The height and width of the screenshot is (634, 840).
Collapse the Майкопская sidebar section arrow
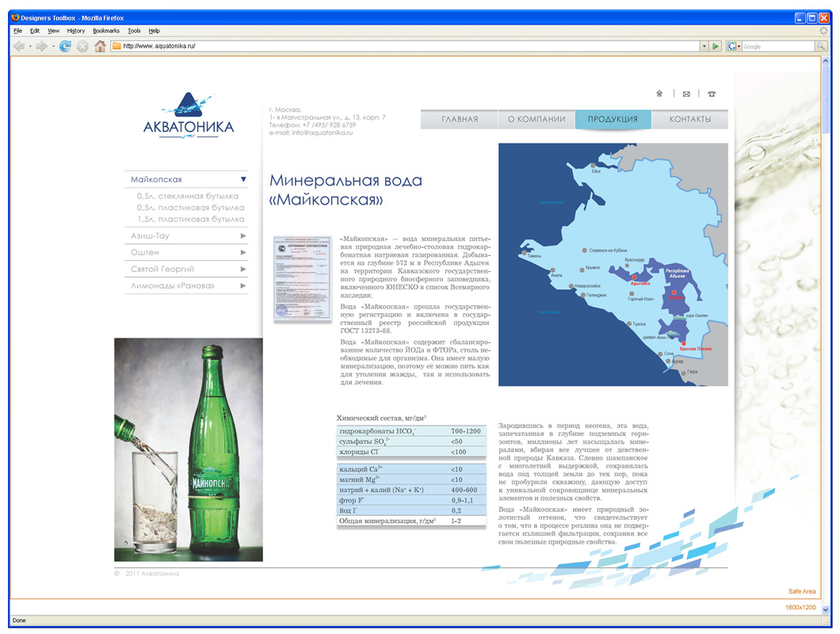point(243,180)
